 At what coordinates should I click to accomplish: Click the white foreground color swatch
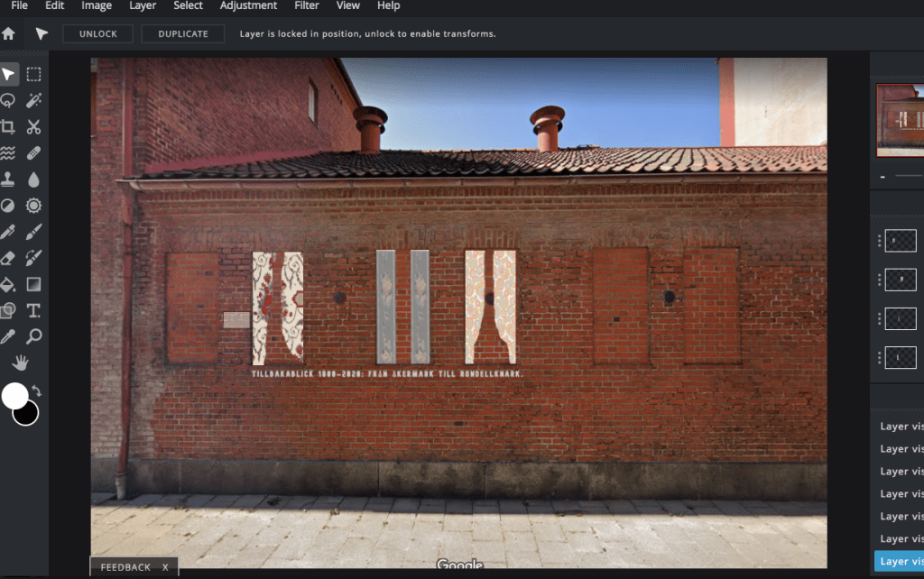coord(14,396)
